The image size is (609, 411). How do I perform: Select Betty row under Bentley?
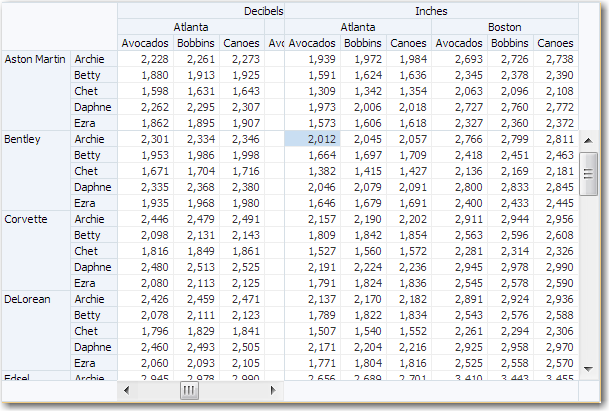[x=94, y=155]
